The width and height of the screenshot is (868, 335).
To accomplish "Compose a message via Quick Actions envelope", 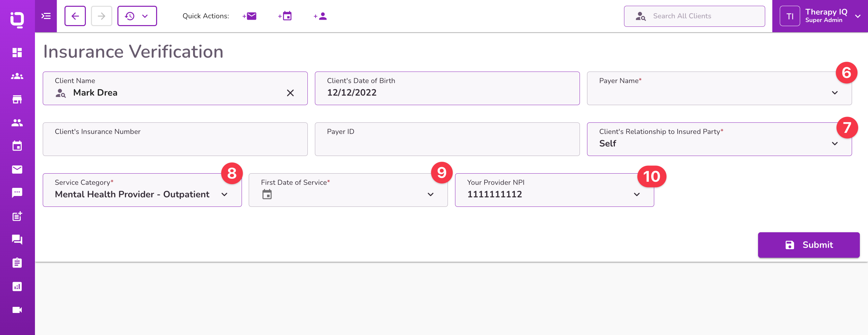I will click(249, 16).
